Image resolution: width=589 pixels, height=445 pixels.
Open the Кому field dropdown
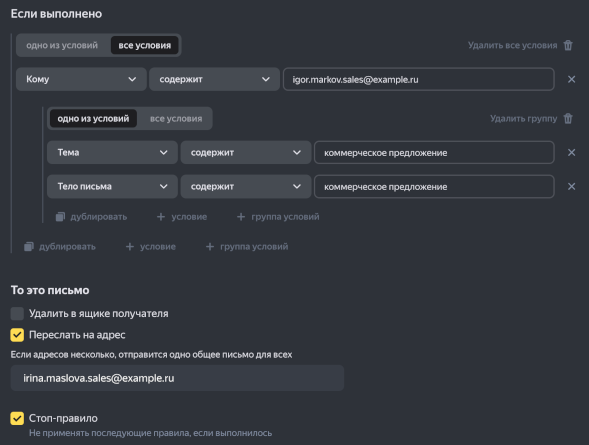pos(81,79)
